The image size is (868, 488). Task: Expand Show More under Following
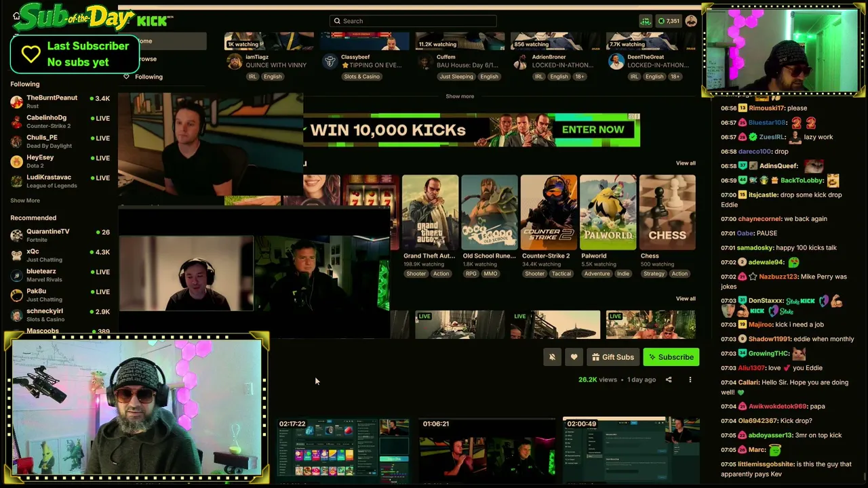tap(25, 201)
